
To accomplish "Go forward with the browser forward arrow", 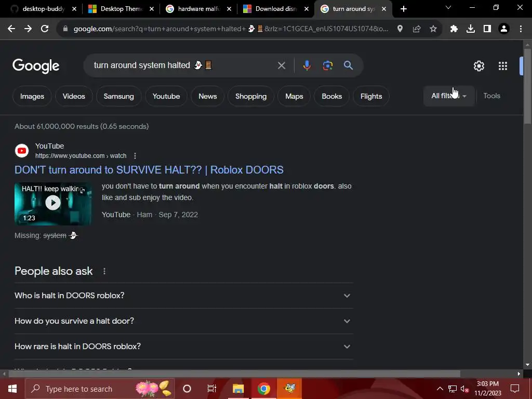I will tap(28, 29).
